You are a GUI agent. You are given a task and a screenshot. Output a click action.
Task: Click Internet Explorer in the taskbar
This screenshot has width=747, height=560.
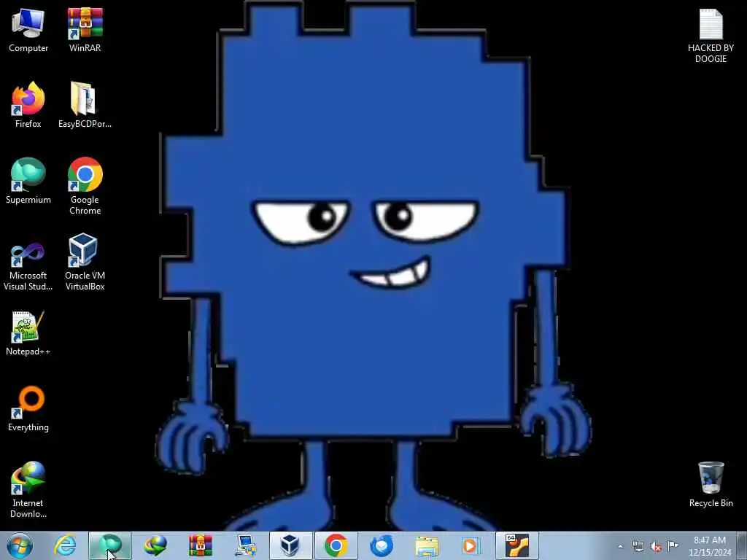65,545
